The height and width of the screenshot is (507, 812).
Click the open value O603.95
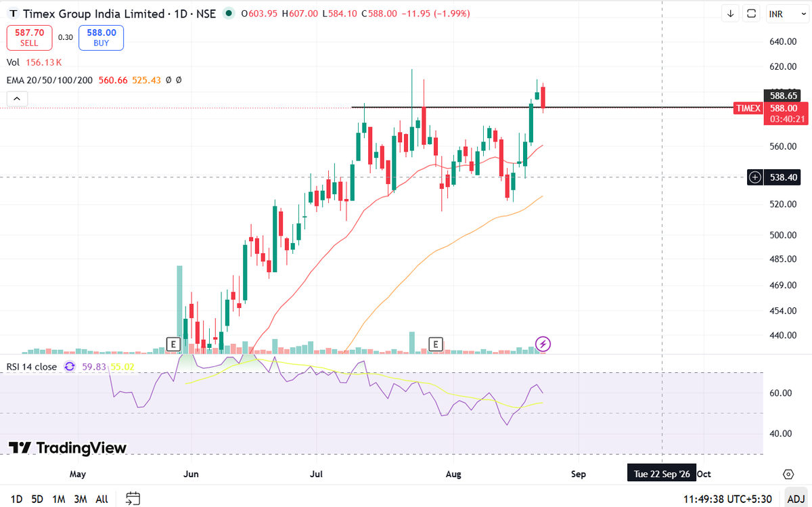(260, 14)
